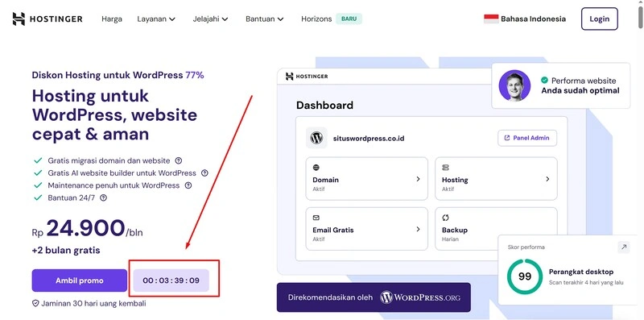This screenshot has height=320, width=644.
Task: Show info tooltip for AI website builder
Action: (x=204, y=173)
